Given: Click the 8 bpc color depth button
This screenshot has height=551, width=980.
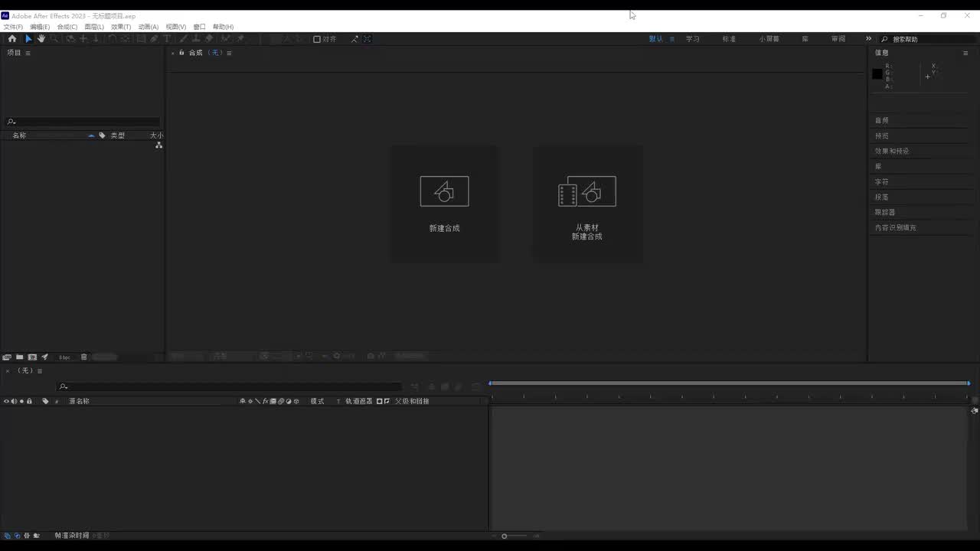Looking at the screenshot, I should click(x=65, y=357).
